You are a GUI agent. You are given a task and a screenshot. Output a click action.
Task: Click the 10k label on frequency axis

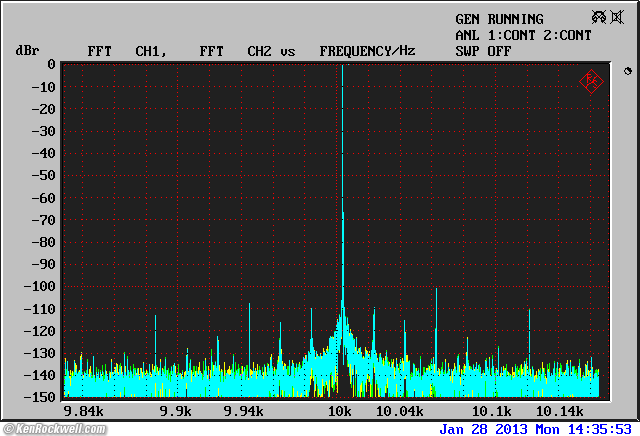coord(340,411)
